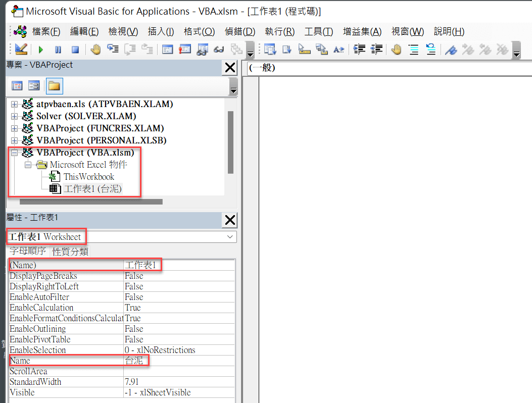Run the macro with the green play icon
The height and width of the screenshot is (403, 532).
tap(41, 50)
